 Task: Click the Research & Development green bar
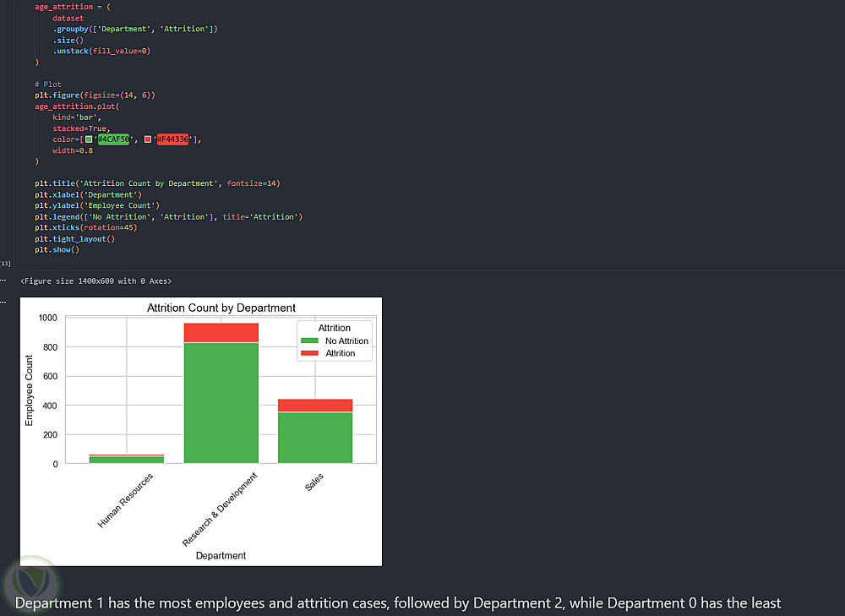221,402
